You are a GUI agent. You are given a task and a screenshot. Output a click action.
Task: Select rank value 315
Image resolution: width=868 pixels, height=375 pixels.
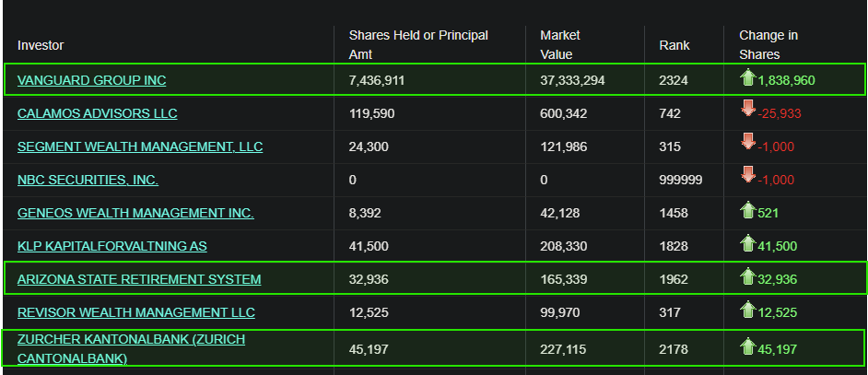[x=670, y=147]
